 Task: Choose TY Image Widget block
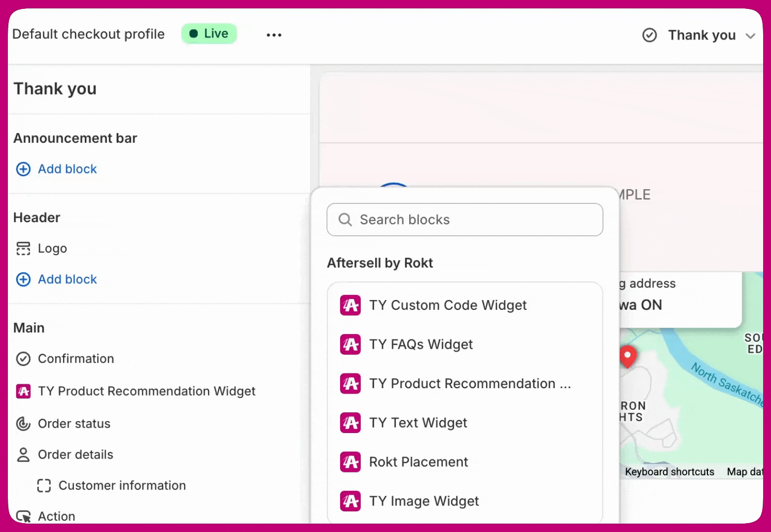click(465, 501)
